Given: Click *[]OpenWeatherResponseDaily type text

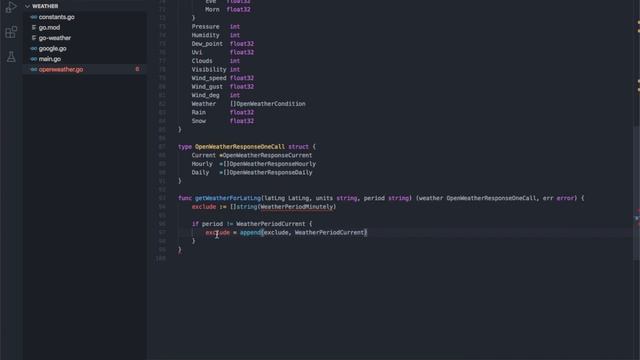Looking at the screenshot, I should [x=266, y=172].
